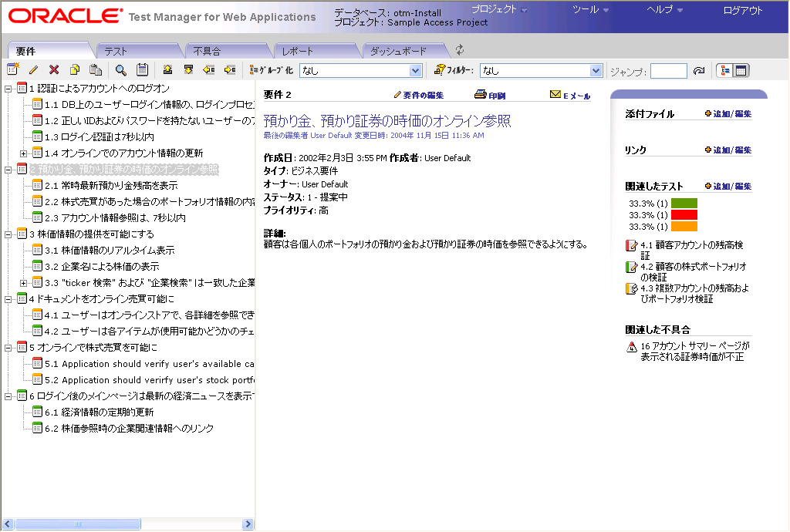Image resolution: width=790 pixels, height=532 pixels.
Task: Switch to grid table view icon
Action: [x=741, y=70]
